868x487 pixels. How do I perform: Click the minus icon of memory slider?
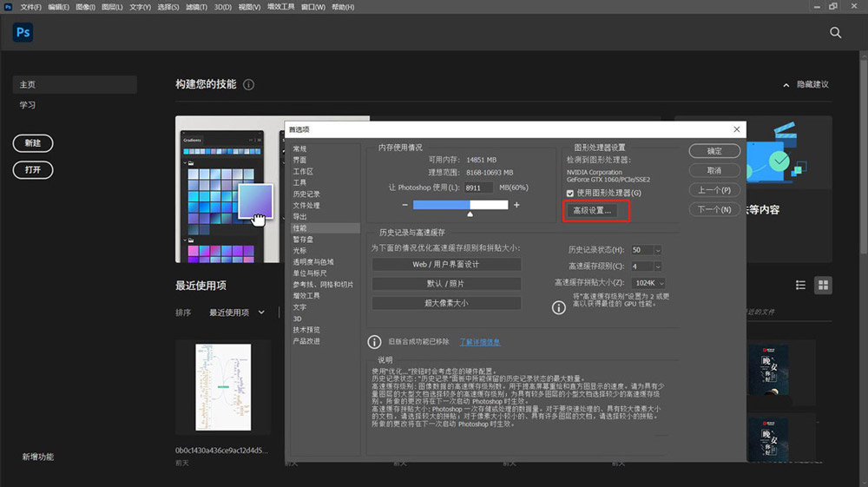tap(404, 205)
